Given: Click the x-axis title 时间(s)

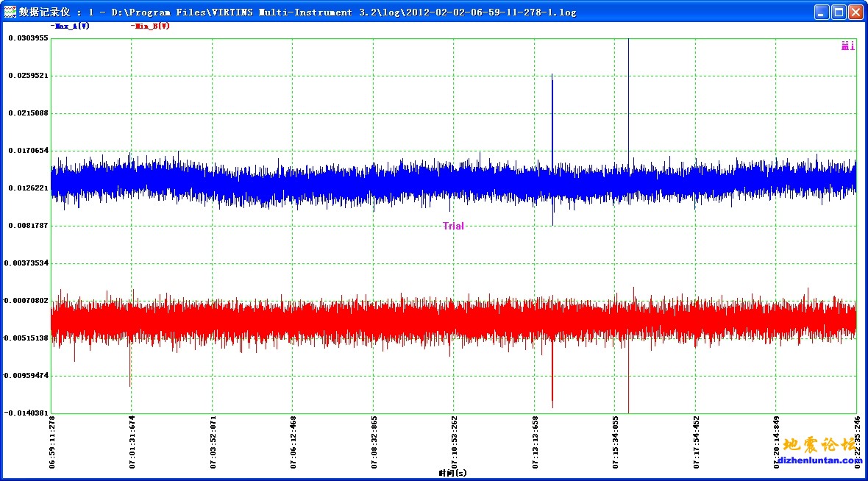Looking at the screenshot, I should point(453,473).
